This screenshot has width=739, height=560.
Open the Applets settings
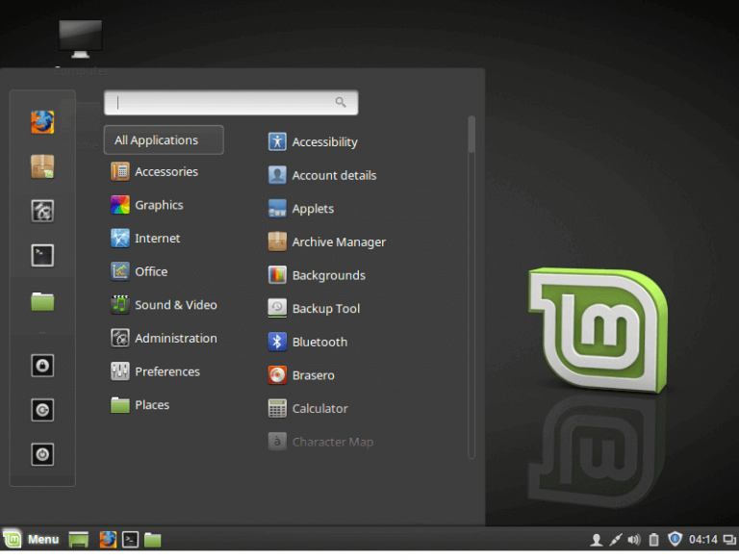[301, 209]
